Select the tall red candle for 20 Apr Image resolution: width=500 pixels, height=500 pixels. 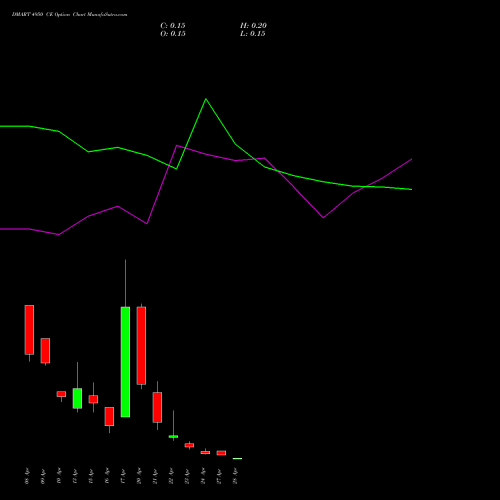click(x=141, y=346)
